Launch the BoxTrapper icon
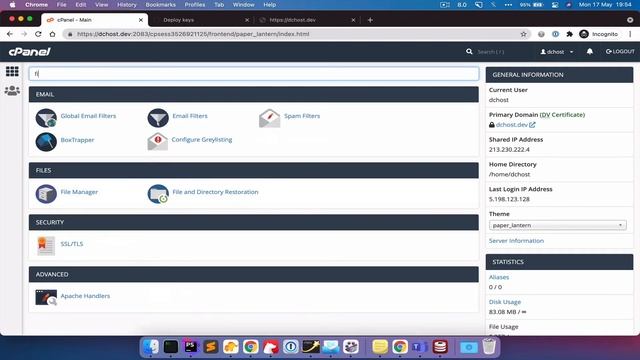 pyautogui.click(x=46, y=142)
